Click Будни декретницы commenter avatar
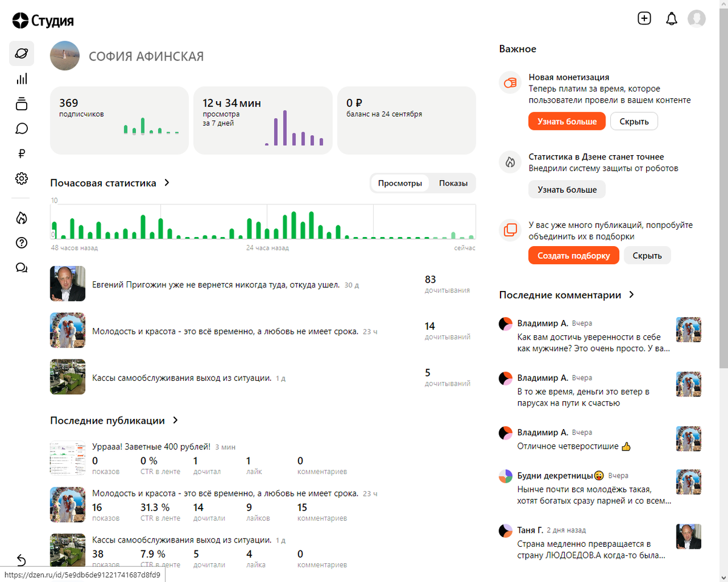Image resolution: width=728 pixels, height=582 pixels. point(505,476)
